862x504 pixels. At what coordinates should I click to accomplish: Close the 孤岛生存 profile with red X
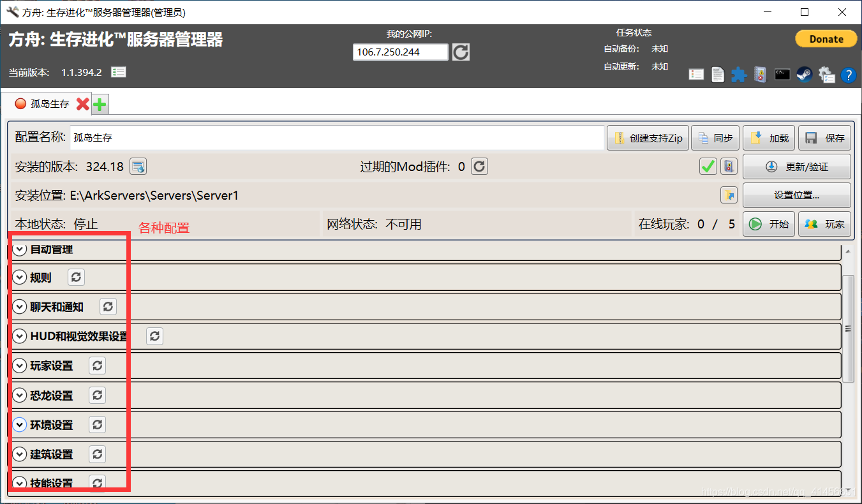coord(82,103)
